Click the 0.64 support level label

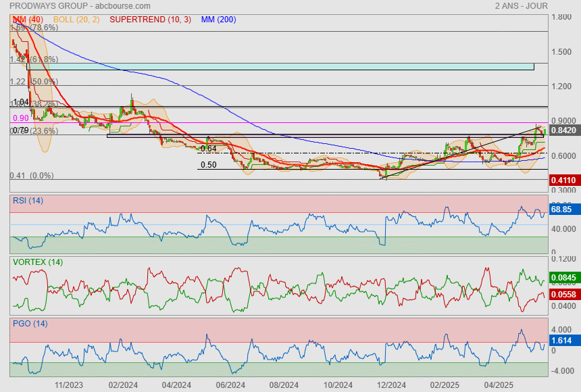209,149
